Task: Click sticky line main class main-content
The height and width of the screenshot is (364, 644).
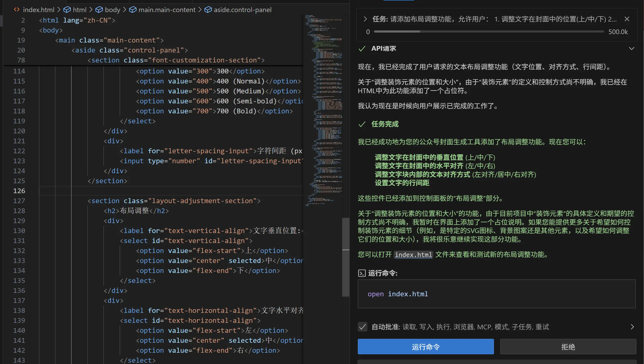Action: 109,40
